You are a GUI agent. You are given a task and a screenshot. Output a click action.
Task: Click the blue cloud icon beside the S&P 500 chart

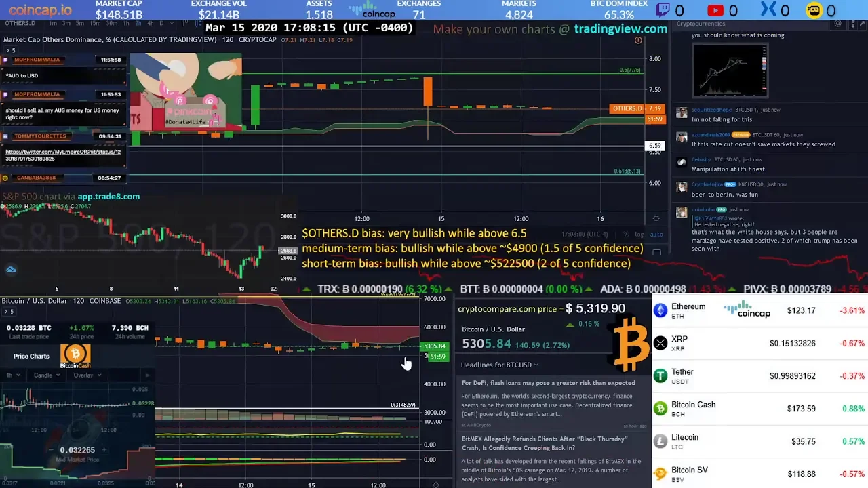point(11,270)
